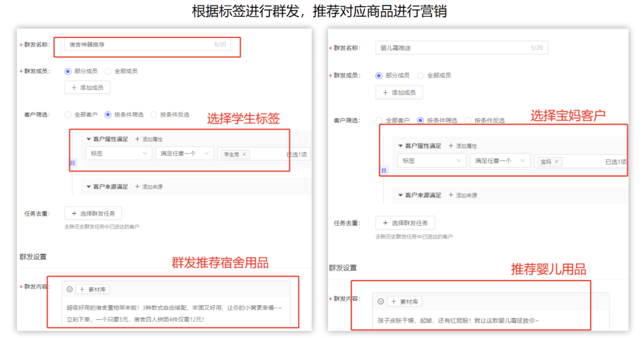
Task: Select 全部成员 radio in left panel
Action: [x=108, y=71]
